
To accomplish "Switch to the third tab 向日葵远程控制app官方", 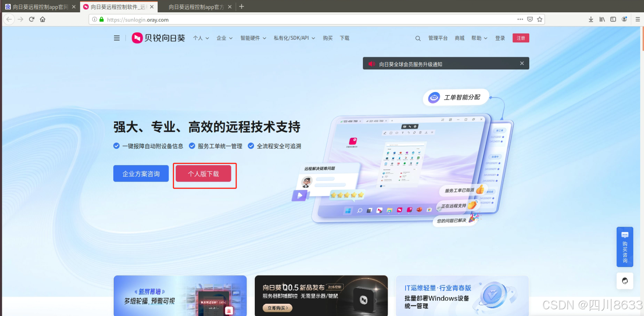I will click(x=196, y=7).
